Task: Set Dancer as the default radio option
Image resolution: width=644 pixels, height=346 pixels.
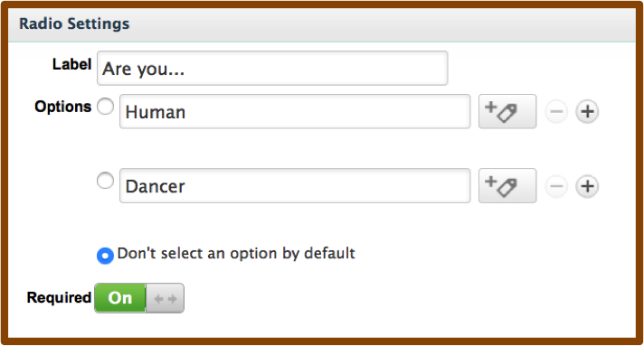Action: click(105, 181)
